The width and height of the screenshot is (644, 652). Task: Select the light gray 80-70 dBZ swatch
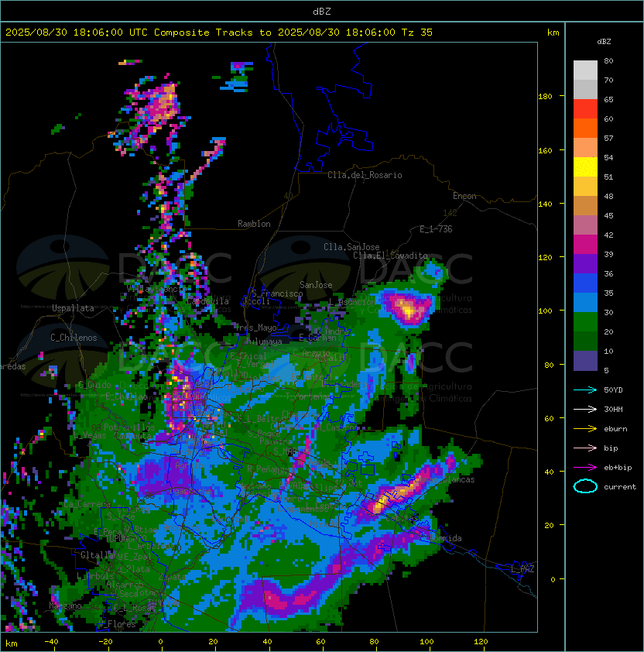(x=585, y=70)
